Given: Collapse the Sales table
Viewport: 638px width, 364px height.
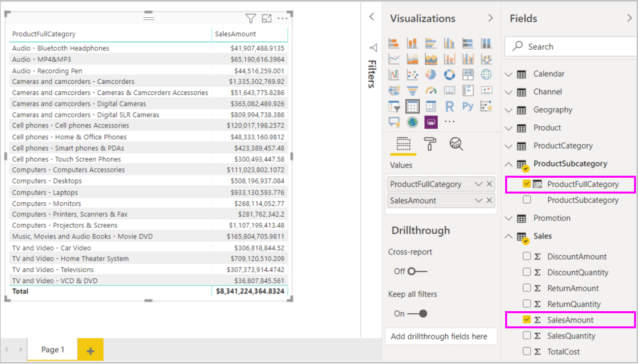Looking at the screenshot, I should pyautogui.click(x=508, y=236).
